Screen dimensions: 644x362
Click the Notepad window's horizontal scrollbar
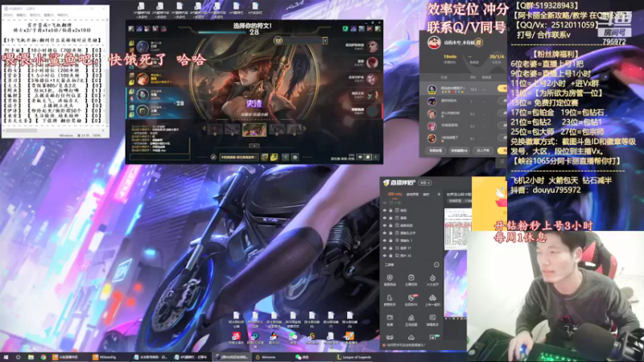54,130
